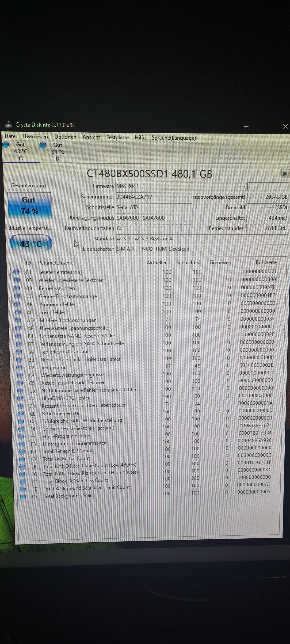Click status icon for Prozent der verbrauchten Lebensdauer
This screenshot has height=644, width=290.
click(x=20, y=406)
